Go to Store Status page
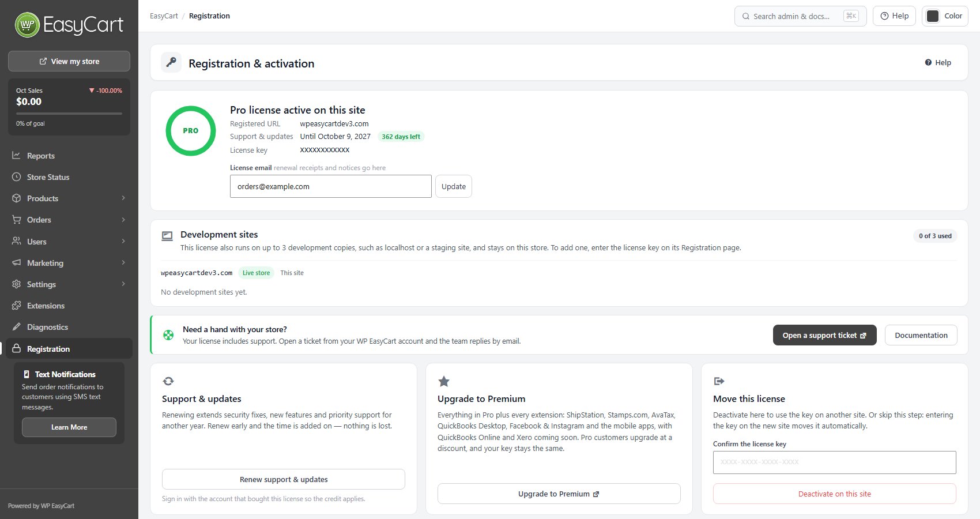Screen dimensions: 980x519 tap(69, 177)
